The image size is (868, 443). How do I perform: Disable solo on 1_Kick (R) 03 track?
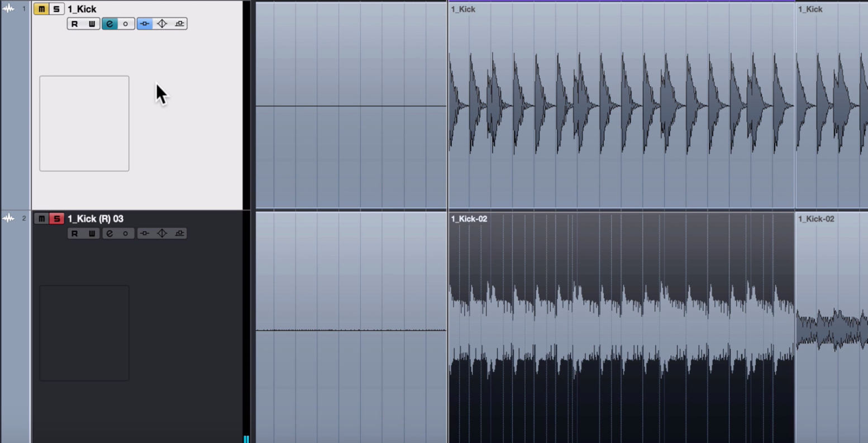pos(56,219)
